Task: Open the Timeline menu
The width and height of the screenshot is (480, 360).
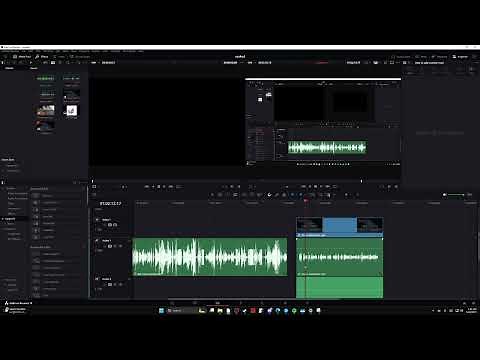Action: click(x=48, y=51)
